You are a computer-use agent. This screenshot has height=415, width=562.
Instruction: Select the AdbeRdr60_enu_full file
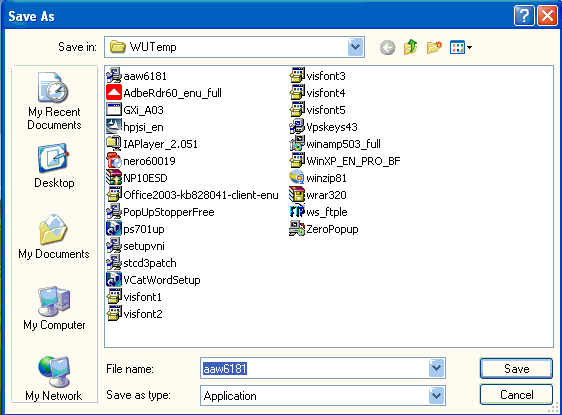click(164, 93)
